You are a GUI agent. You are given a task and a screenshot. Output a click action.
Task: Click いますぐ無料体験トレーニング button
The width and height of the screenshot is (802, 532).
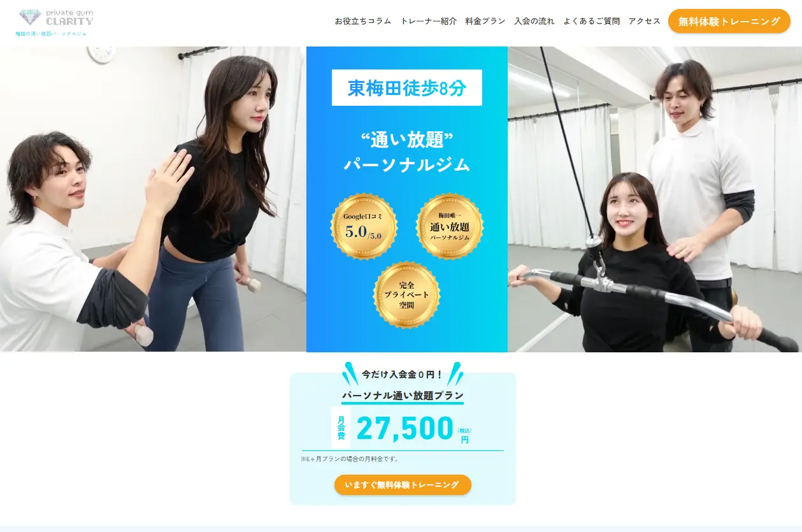point(403,485)
